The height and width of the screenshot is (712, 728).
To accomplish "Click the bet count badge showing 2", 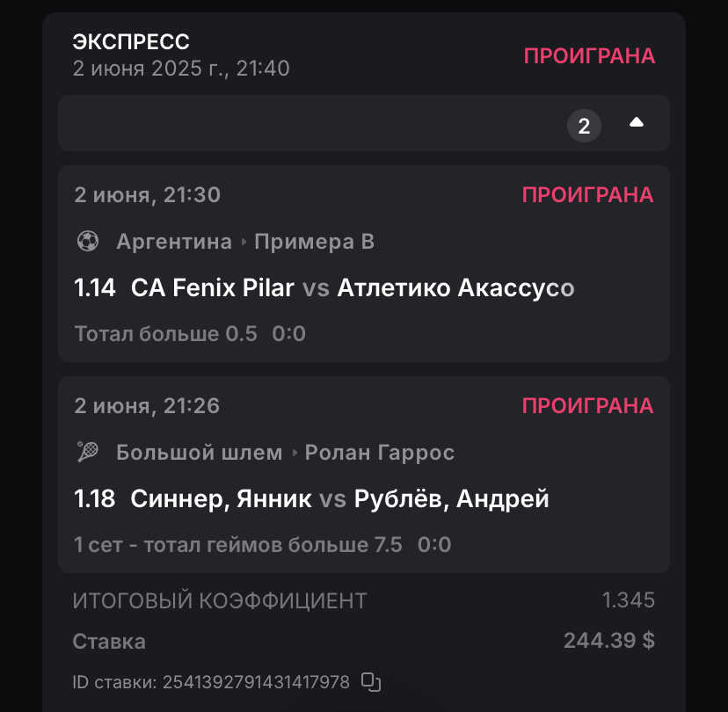I will [x=584, y=125].
